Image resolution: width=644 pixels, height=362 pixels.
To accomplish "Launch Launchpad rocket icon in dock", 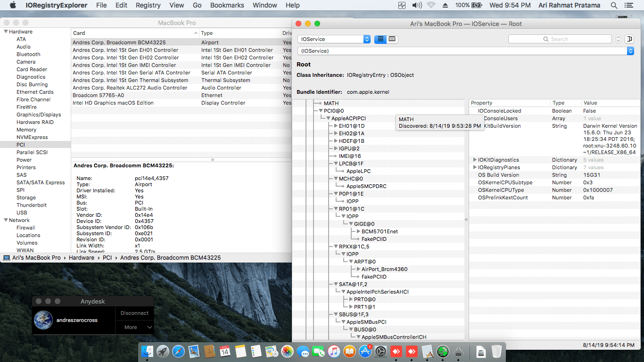I will point(163,351).
